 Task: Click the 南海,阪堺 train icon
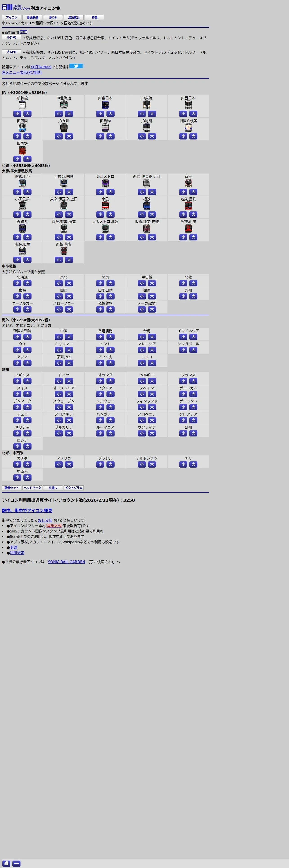pos(22,251)
